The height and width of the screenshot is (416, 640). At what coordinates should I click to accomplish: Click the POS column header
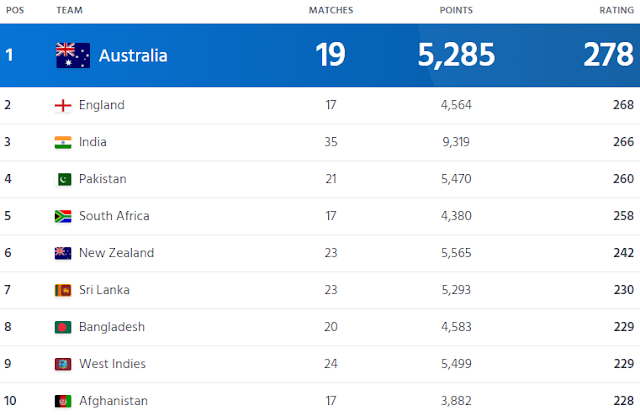pyautogui.click(x=15, y=10)
